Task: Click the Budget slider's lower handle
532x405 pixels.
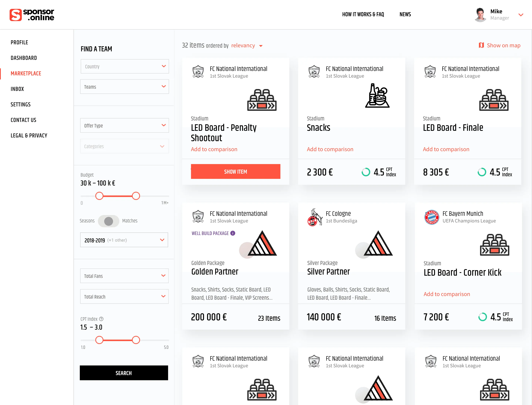Action: coord(99,196)
